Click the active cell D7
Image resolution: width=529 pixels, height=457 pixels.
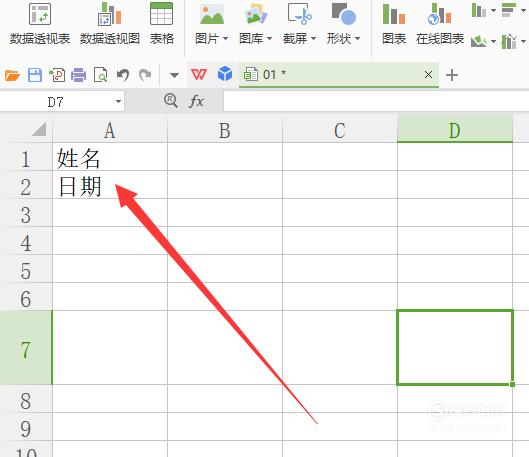tap(455, 348)
